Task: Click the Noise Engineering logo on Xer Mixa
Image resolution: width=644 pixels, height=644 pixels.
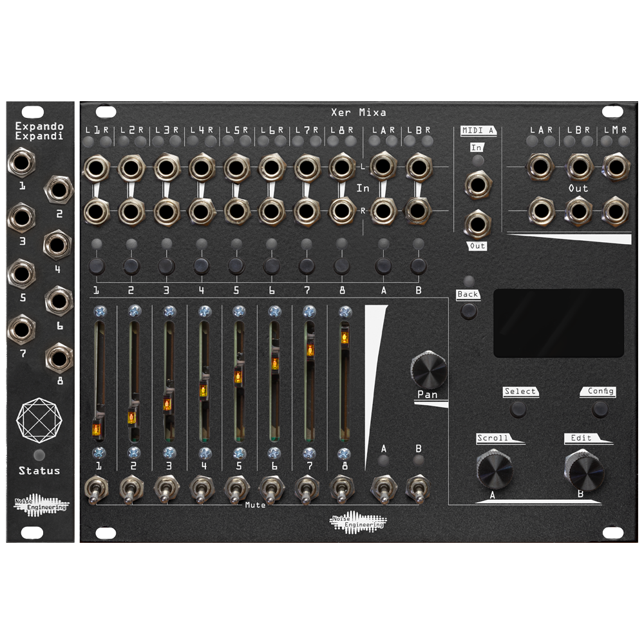Action: coord(357,522)
